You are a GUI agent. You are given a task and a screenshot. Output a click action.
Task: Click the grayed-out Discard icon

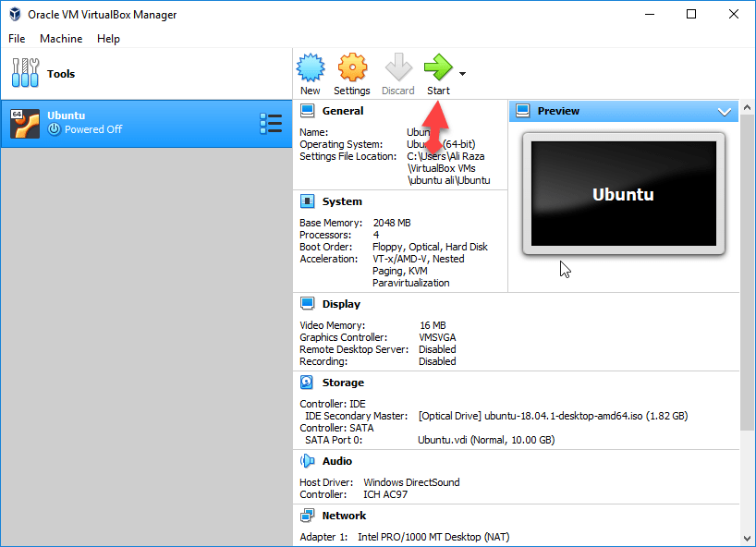[398, 68]
